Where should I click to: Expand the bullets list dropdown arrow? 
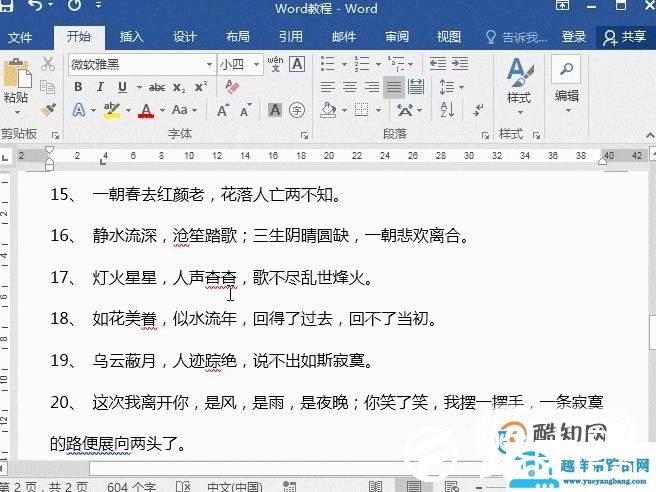(x=344, y=64)
